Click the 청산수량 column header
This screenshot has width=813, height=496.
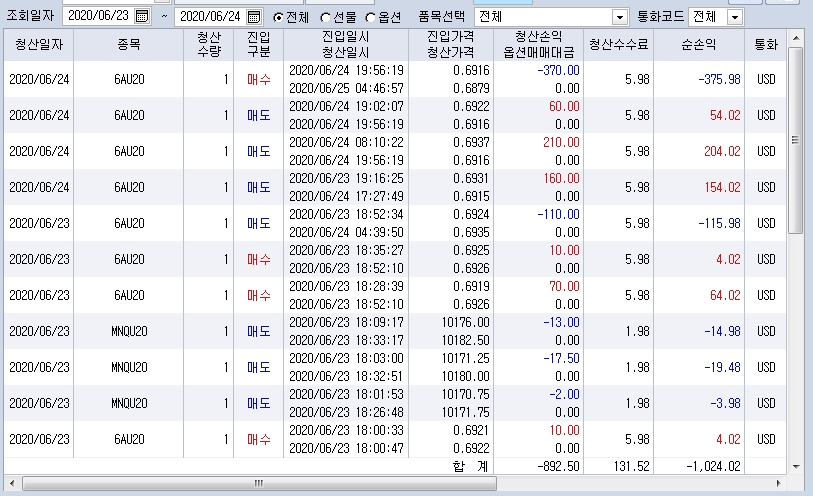pos(208,45)
